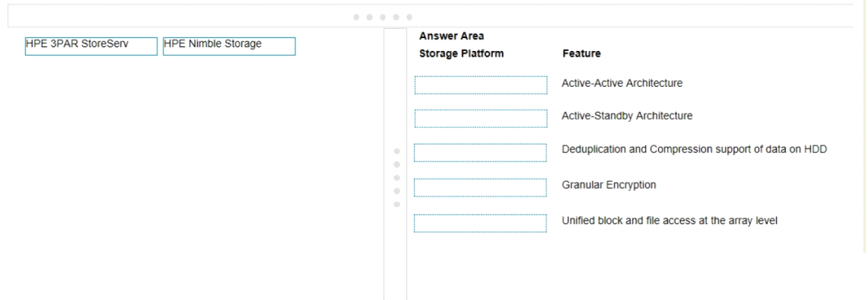The width and height of the screenshot is (868, 300).
Task: Click the Active-Standby Architecture text
Action: (627, 116)
